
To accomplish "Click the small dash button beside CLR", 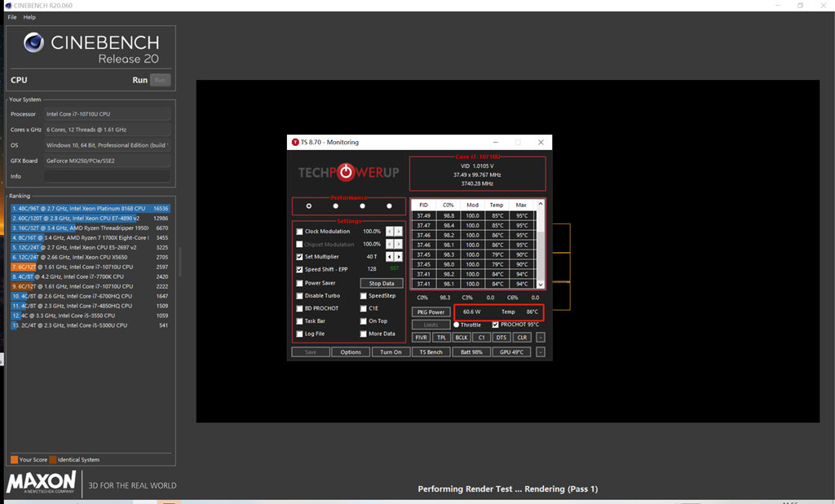I will [540, 338].
